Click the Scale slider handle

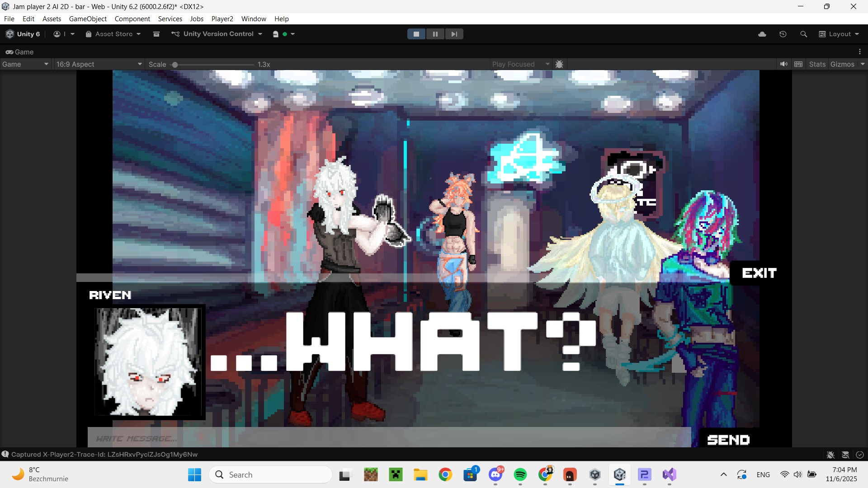click(175, 65)
